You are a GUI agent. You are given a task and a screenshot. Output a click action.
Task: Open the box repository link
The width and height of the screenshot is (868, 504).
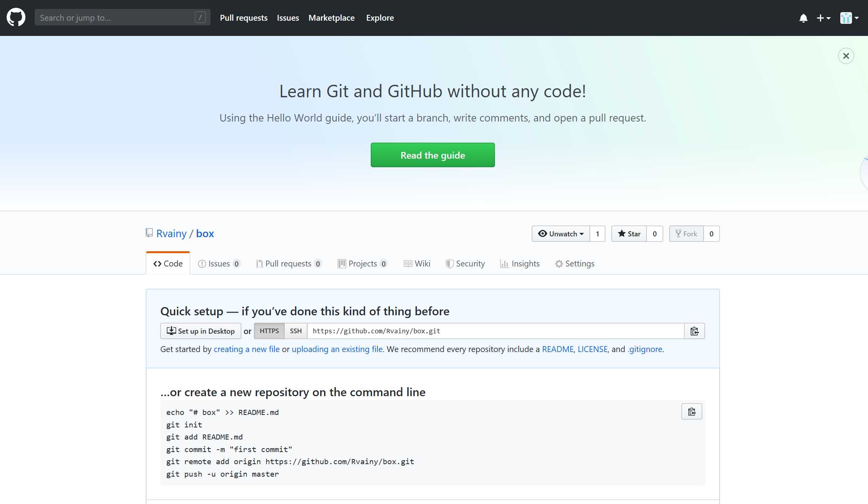coord(205,234)
